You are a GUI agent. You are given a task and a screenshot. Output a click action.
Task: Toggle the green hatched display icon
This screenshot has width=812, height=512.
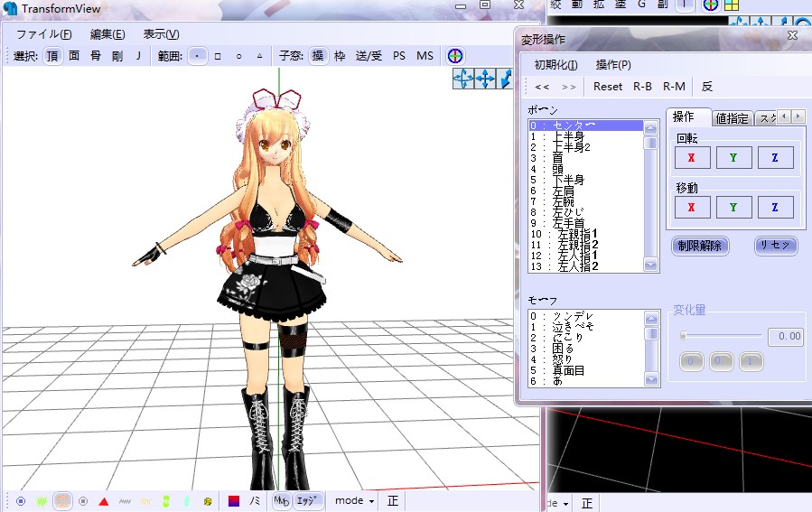(42, 501)
